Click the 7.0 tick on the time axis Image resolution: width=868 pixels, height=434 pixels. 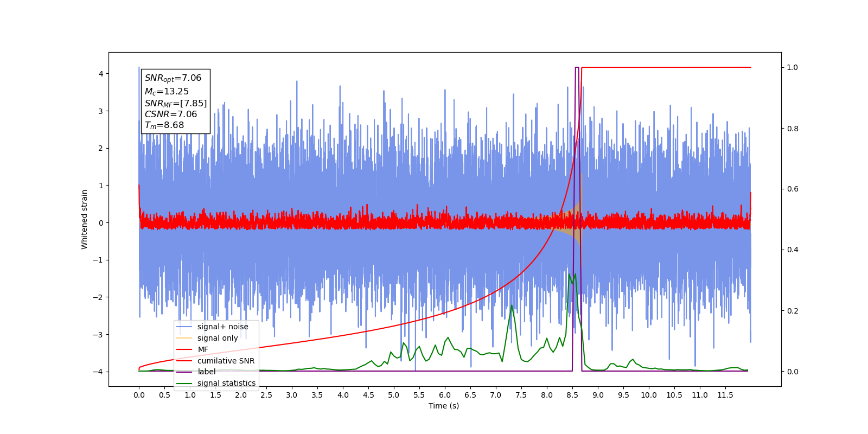[x=496, y=395]
